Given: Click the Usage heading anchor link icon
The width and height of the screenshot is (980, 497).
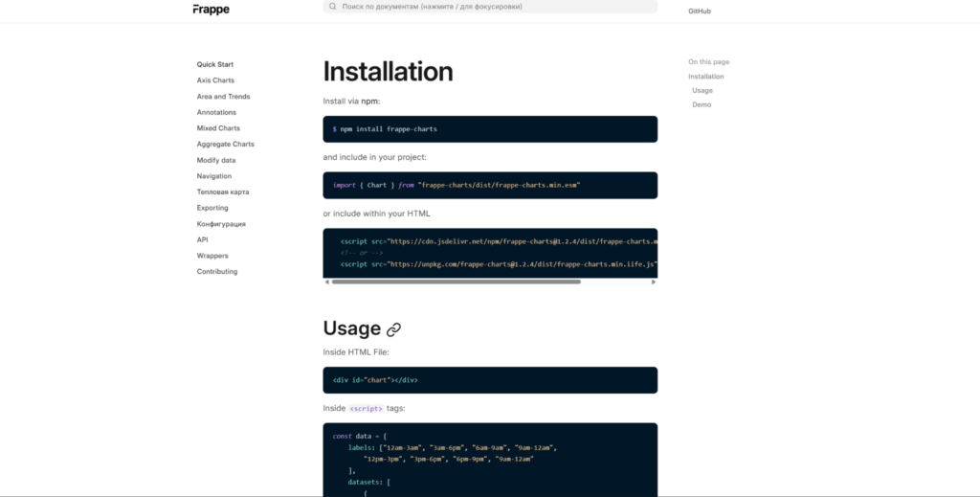Looking at the screenshot, I should (393, 329).
